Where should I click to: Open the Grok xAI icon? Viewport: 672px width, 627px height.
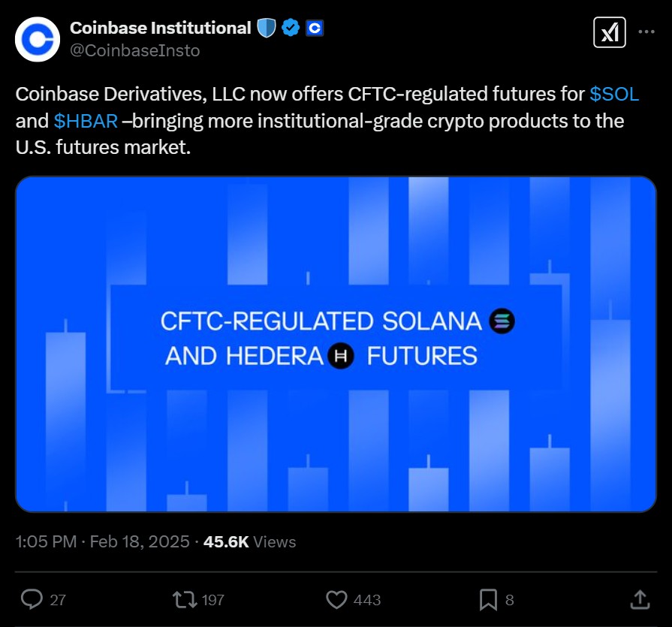(x=610, y=32)
